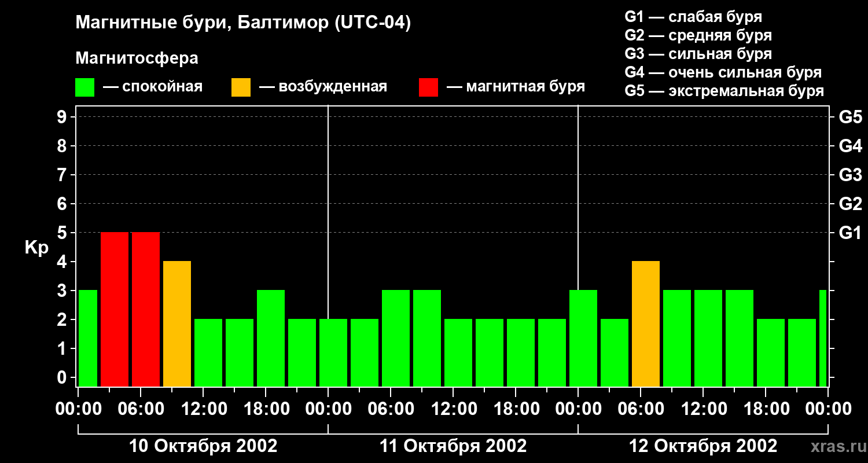Image resolution: width=868 pixels, height=463 pixels.
Task: Click the first red Kp 5 bar on 10 October
Action: pos(115,310)
